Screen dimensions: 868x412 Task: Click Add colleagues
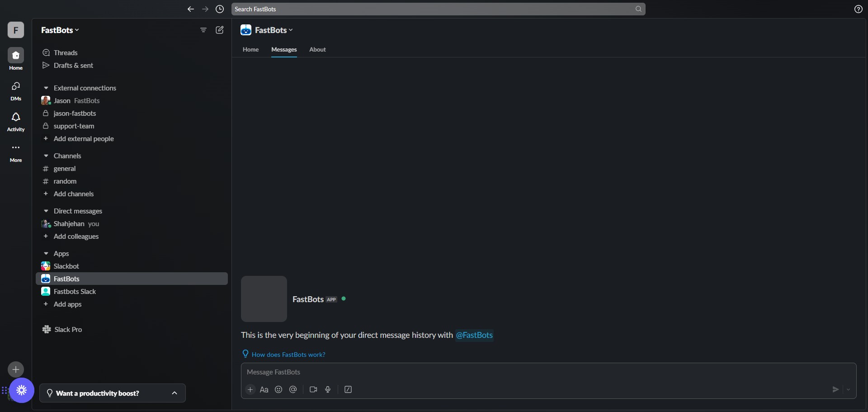(x=132, y=236)
